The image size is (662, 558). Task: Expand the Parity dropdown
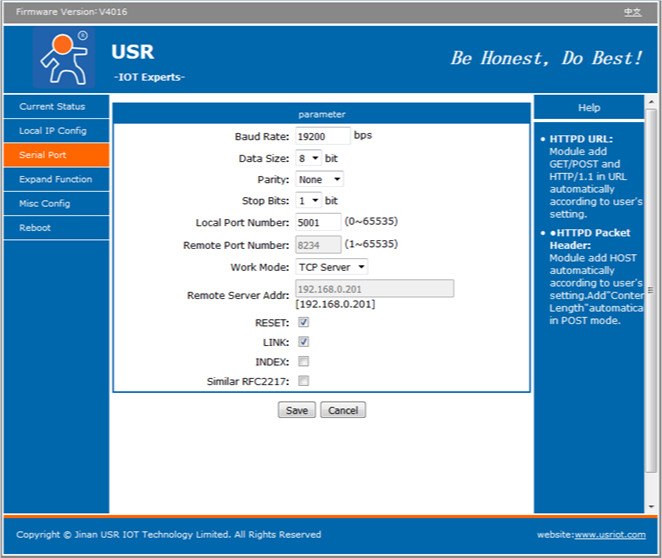[x=319, y=180]
